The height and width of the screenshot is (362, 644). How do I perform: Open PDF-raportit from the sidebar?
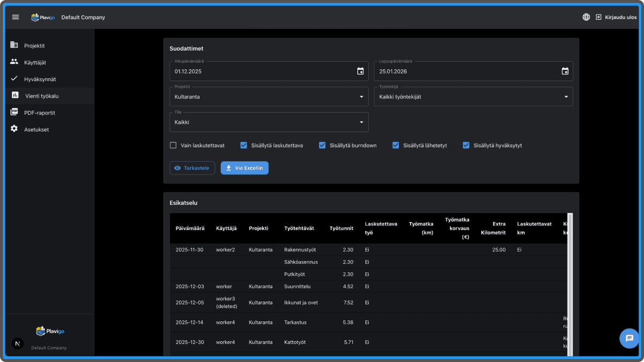tap(39, 113)
